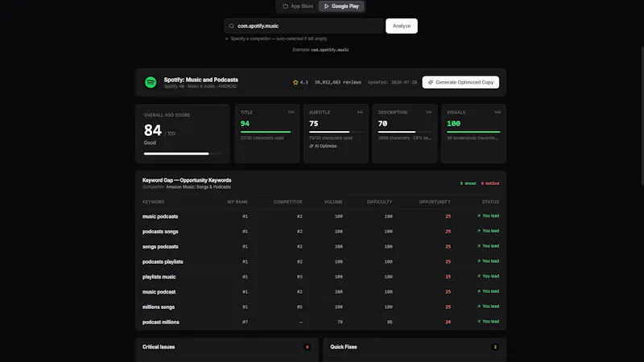Click difficulty value 86 in 'podcast millions' row
644x362 pixels.
(x=390, y=323)
